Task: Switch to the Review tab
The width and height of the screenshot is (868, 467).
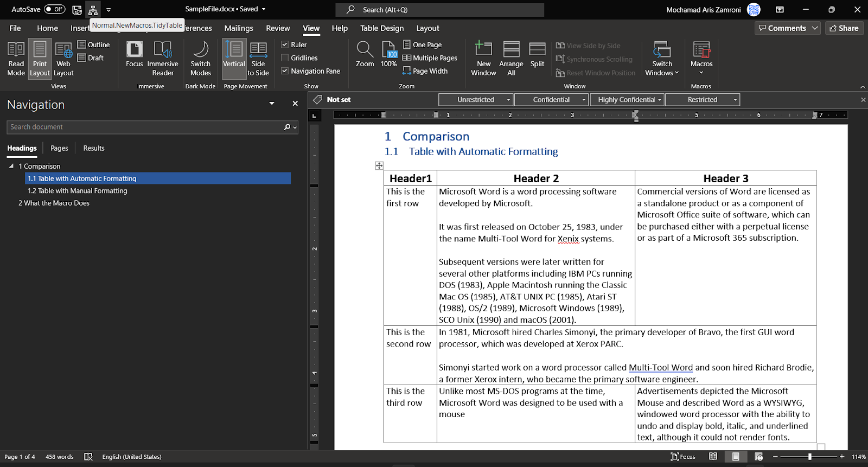Action: pos(278,28)
